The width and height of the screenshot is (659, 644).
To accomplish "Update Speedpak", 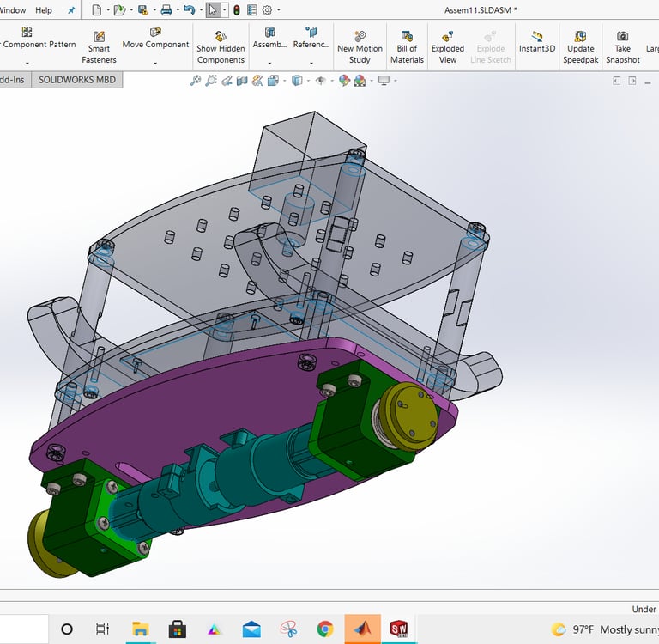I will click(580, 47).
